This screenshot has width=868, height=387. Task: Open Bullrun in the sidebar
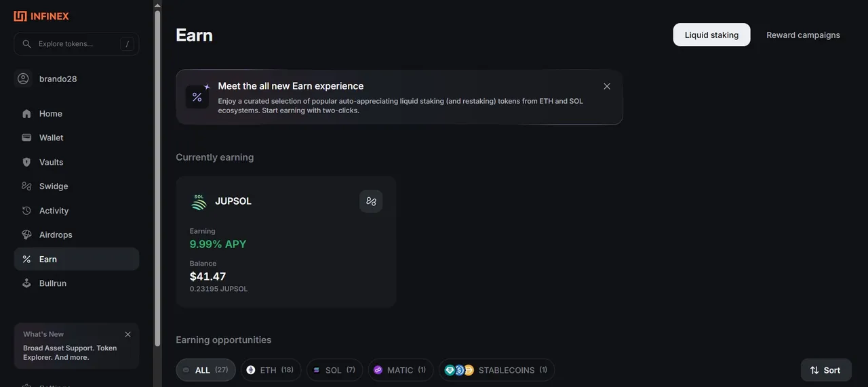pyautogui.click(x=77, y=283)
